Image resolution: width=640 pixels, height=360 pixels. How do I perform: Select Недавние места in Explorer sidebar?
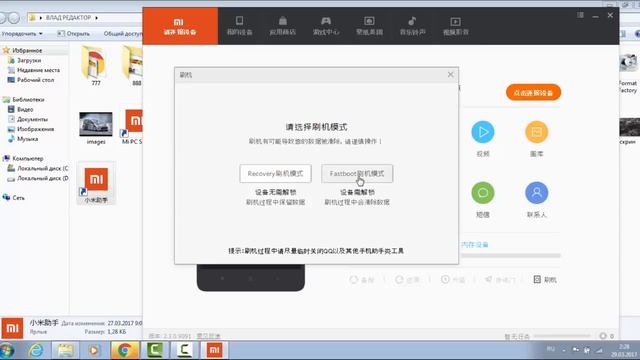tap(38, 70)
